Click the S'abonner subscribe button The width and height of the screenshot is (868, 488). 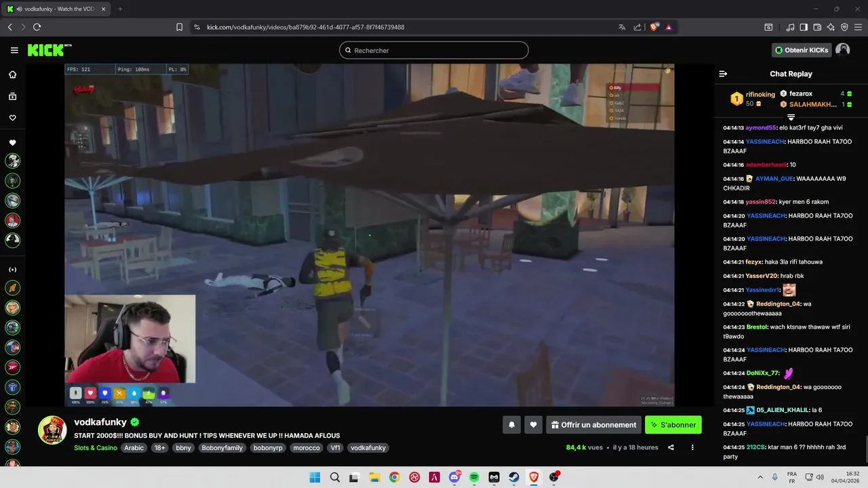point(673,425)
